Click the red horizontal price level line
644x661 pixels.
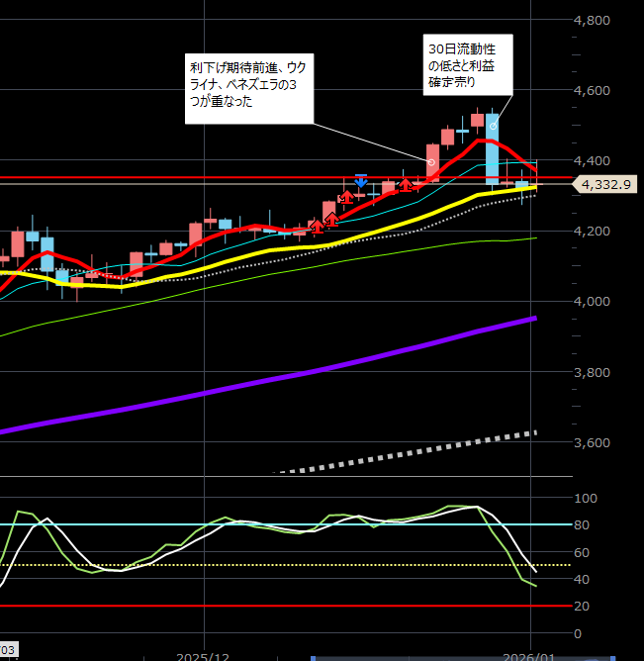(x=148, y=178)
